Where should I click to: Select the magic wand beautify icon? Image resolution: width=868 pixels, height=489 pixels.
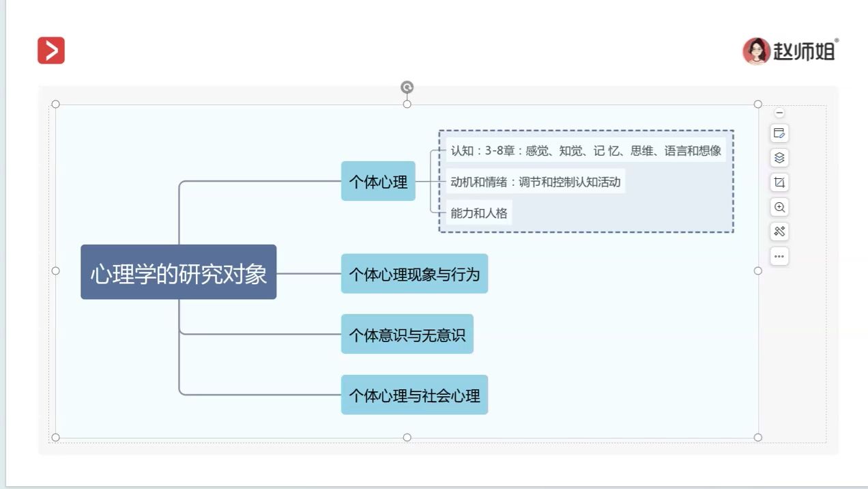779,232
